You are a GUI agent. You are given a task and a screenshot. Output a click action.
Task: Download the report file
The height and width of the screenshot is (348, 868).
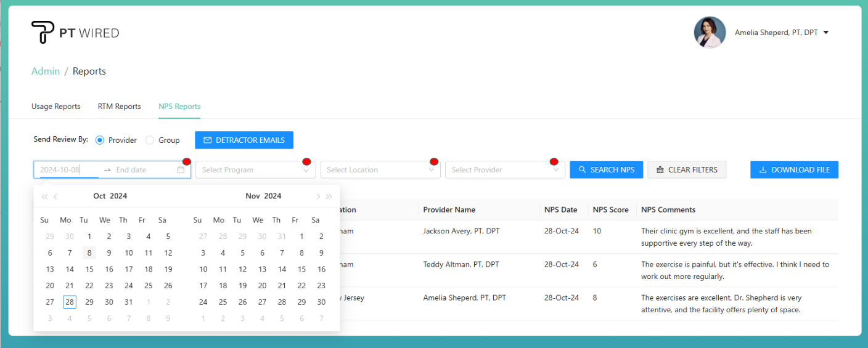(x=794, y=170)
